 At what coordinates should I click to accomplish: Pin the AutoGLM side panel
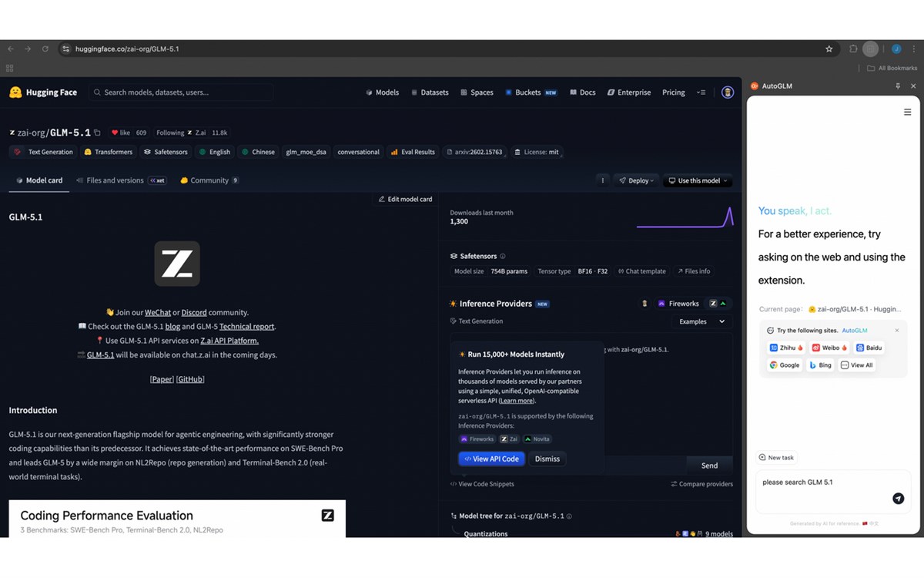point(898,86)
